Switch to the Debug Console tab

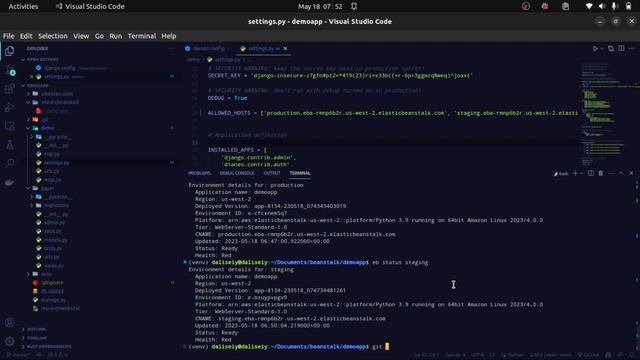[x=237, y=173]
